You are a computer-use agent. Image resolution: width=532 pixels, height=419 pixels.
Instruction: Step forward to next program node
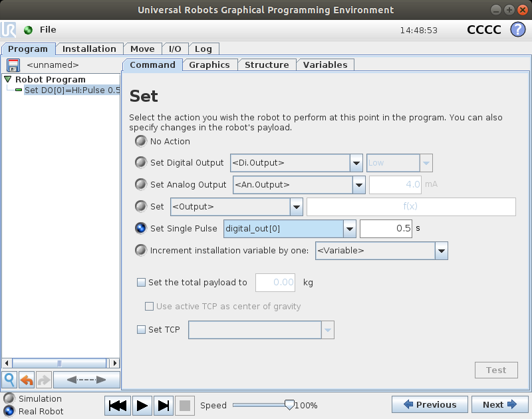tap(164, 405)
